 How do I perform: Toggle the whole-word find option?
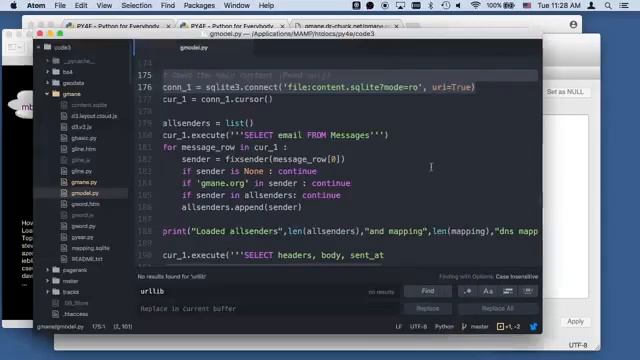[x=528, y=291]
